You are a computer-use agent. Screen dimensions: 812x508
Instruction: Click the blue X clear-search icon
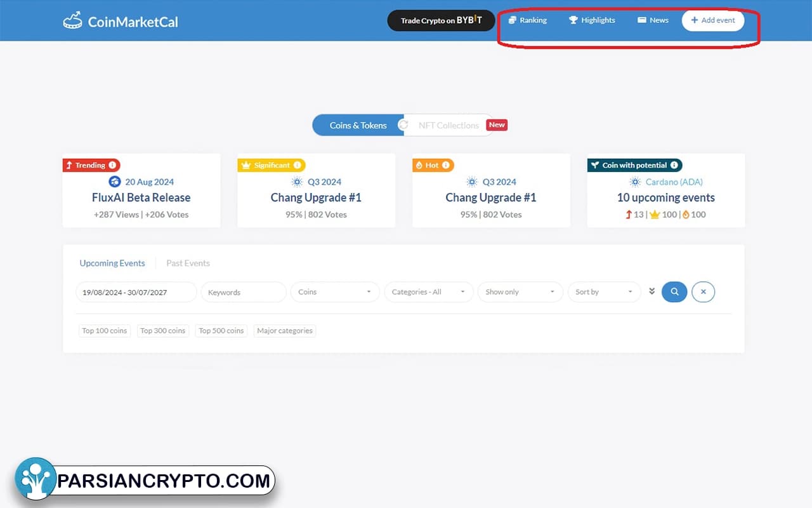pyautogui.click(x=703, y=291)
